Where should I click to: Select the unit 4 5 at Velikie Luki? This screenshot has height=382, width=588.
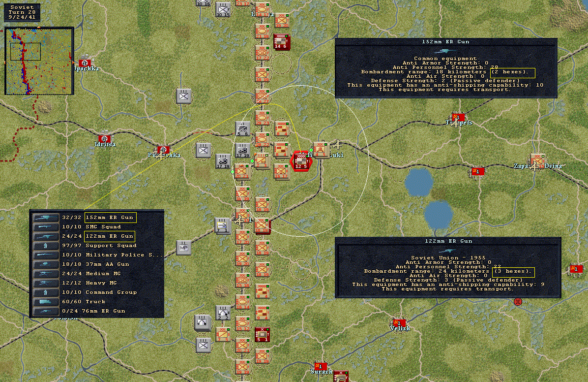[321, 150]
